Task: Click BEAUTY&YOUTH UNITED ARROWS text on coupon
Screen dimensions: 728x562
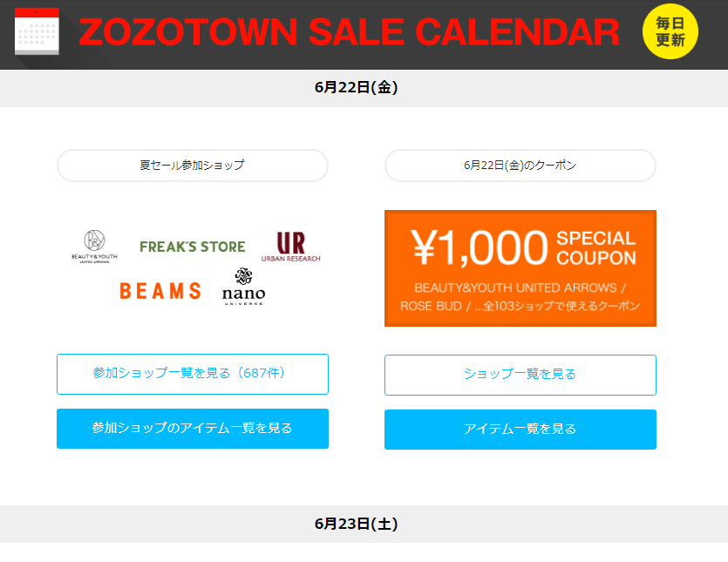Action: point(515,288)
